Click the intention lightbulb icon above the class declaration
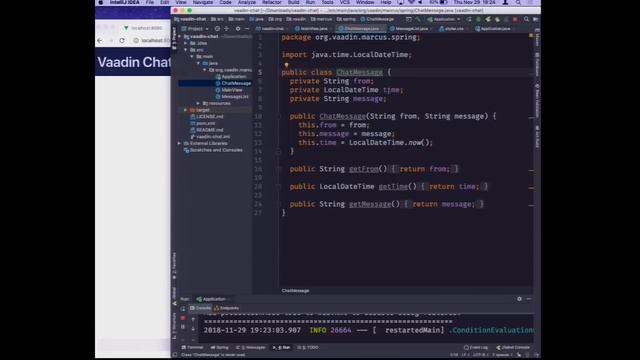640x360 pixels. point(286,64)
